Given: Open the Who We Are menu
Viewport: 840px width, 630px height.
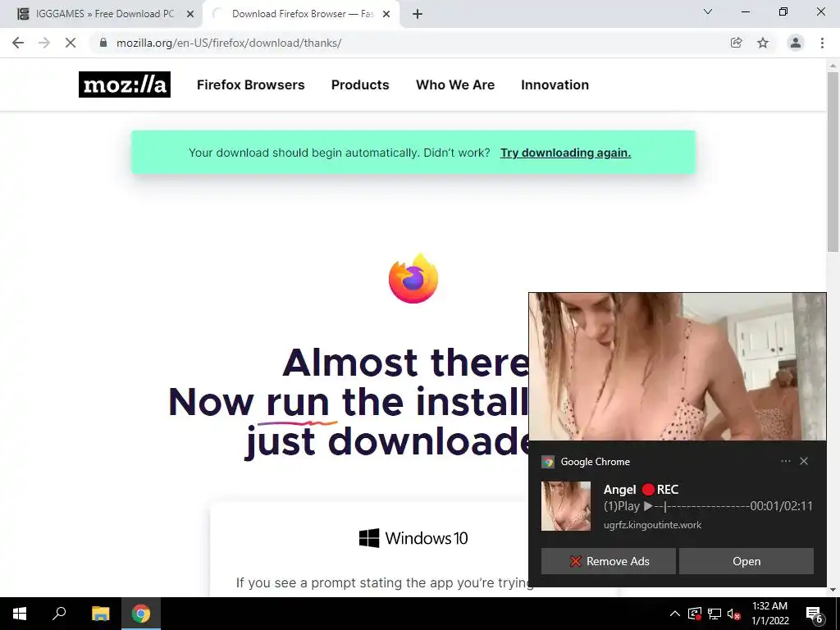Looking at the screenshot, I should pos(455,84).
